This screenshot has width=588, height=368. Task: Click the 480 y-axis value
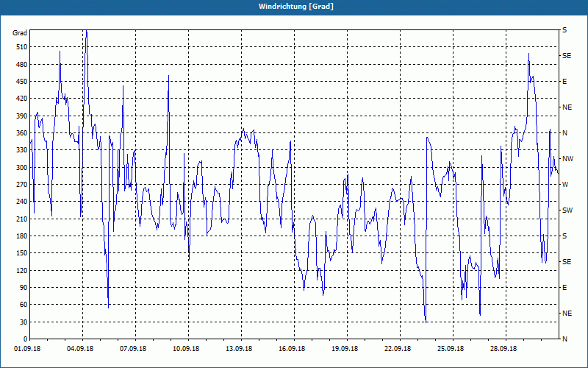[21, 65]
